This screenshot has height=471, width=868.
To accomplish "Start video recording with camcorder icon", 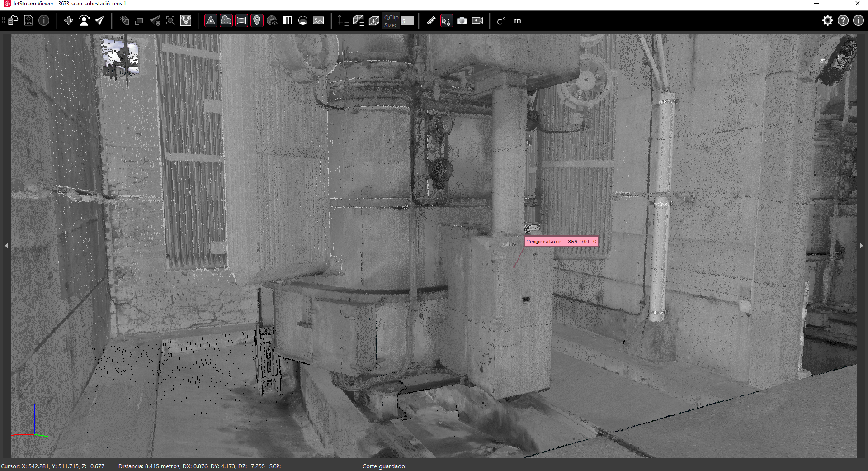I will [x=477, y=20].
